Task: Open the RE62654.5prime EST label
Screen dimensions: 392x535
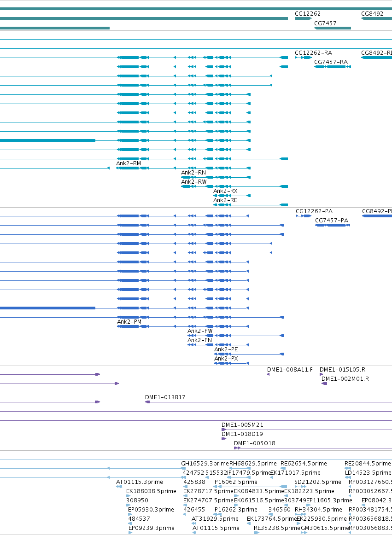Action: click(304, 464)
